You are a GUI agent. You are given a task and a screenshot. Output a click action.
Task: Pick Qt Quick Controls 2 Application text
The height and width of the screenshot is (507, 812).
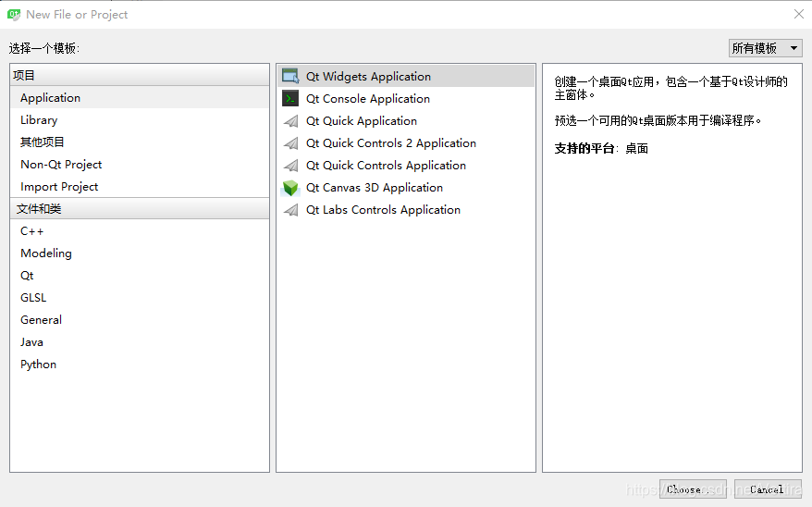[391, 143]
